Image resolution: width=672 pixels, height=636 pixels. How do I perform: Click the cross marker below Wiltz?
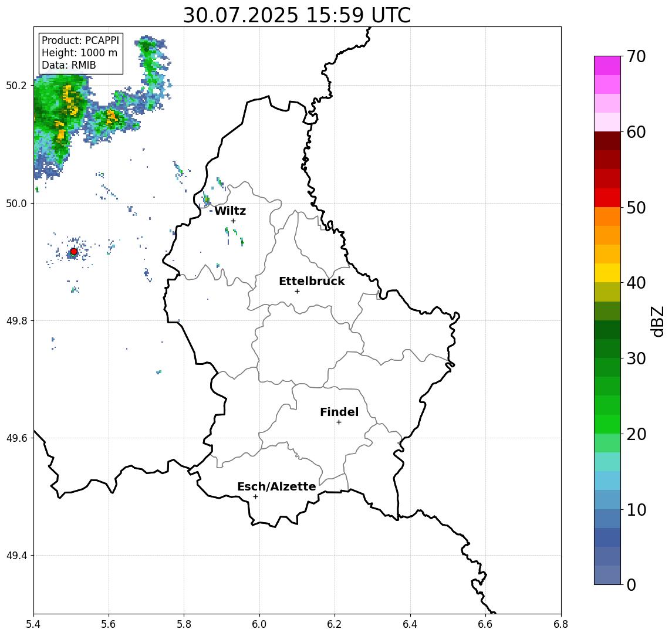point(233,221)
